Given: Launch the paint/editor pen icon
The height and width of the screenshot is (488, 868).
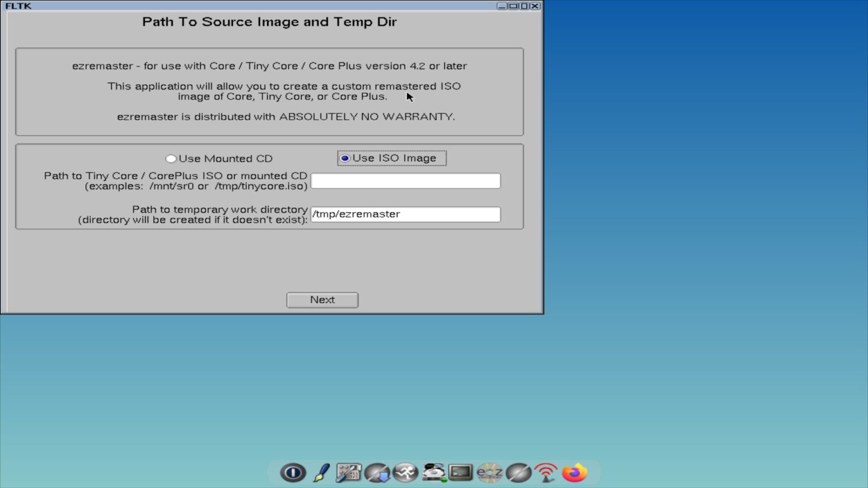Looking at the screenshot, I should [320, 472].
